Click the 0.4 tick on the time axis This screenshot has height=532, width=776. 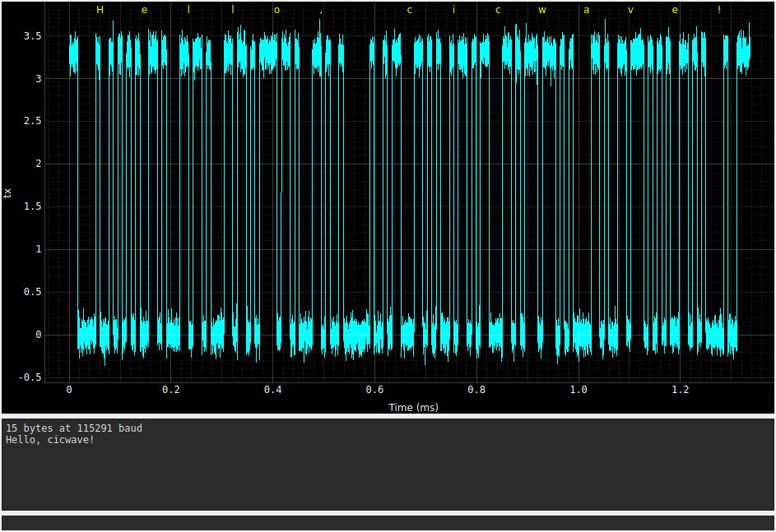[x=272, y=390]
